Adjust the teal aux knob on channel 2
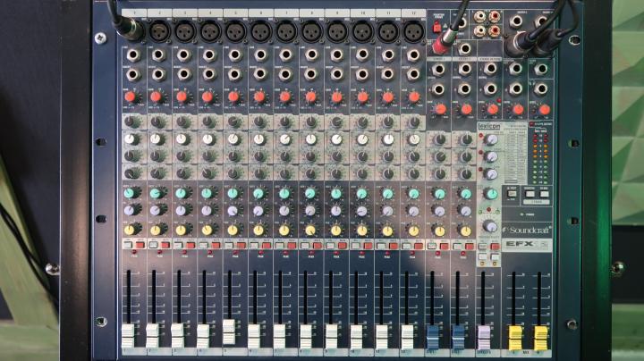Image resolution: width=644 pixels, height=361 pixels. [x=156, y=193]
